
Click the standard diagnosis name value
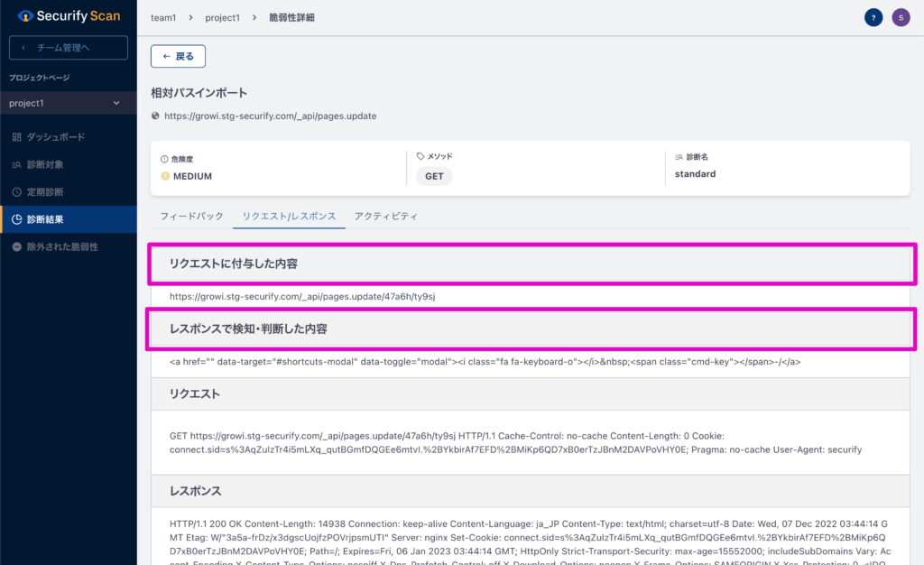click(696, 174)
